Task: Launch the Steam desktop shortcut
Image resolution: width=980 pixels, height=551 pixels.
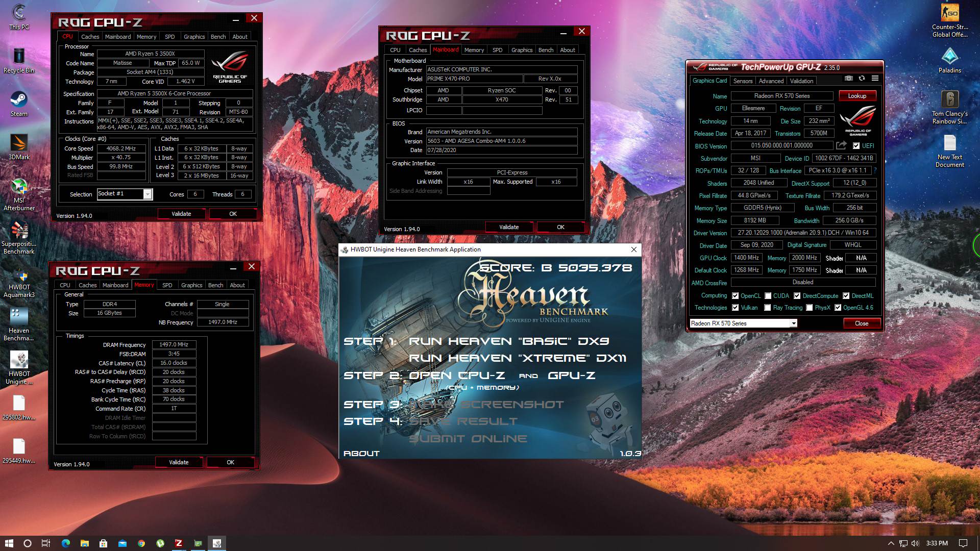Action: [19, 104]
